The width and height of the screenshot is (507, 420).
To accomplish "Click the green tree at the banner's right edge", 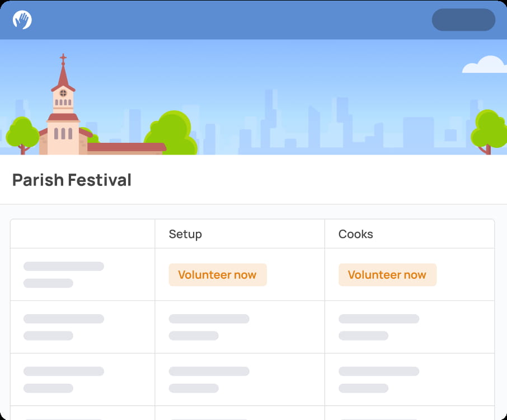I will (x=489, y=130).
